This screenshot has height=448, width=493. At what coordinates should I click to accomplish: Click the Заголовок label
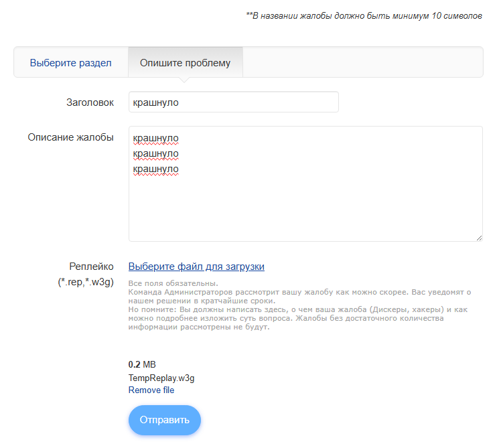[x=90, y=102]
